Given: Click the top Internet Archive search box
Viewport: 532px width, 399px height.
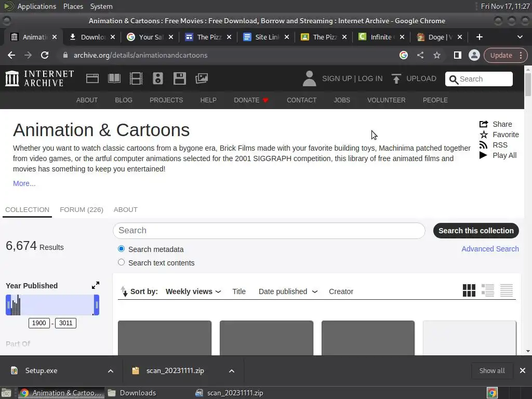Looking at the screenshot, I should (478, 79).
